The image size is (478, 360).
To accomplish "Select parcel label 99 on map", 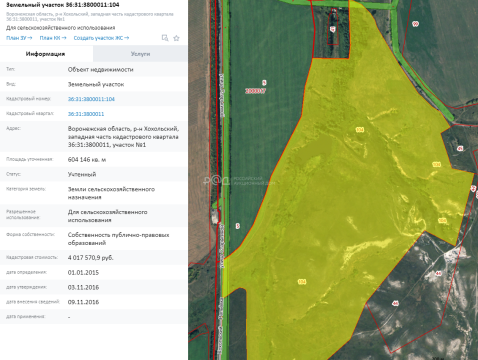I will (415, 24).
